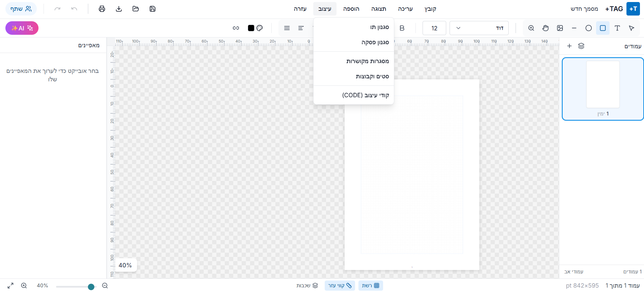Click the download/export icon
This screenshot has height=292, width=644.
coord(119,9)
